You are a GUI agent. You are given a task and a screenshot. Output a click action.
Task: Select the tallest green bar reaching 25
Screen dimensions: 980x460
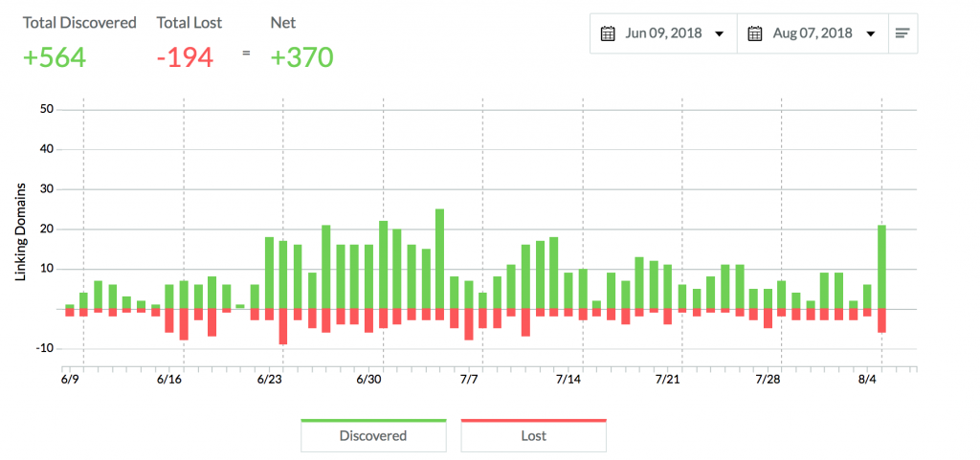tap(439, 258)
